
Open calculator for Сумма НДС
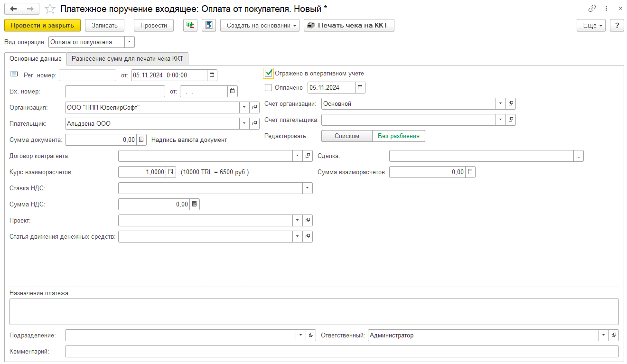coord(194,204)
